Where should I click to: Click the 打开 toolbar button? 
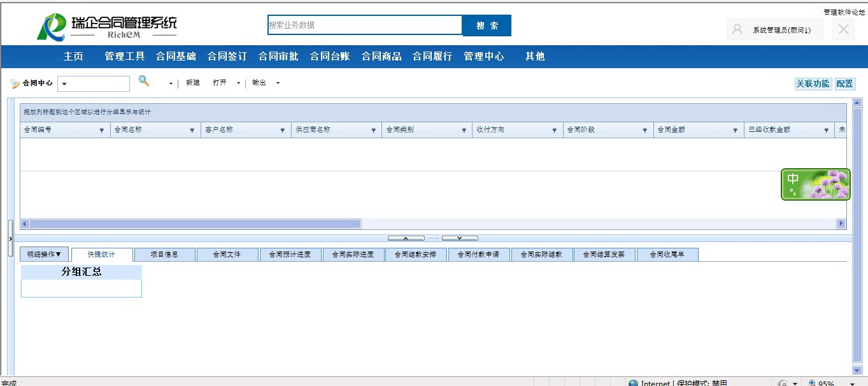[220, 83]
